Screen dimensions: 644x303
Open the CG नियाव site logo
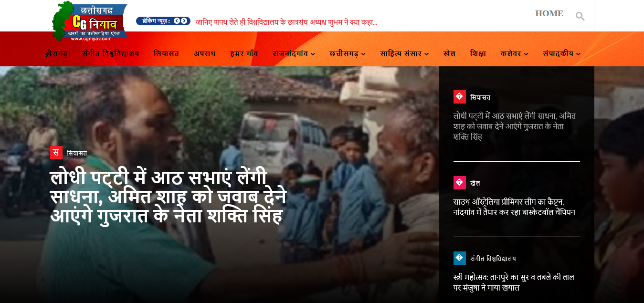point(89,21)
